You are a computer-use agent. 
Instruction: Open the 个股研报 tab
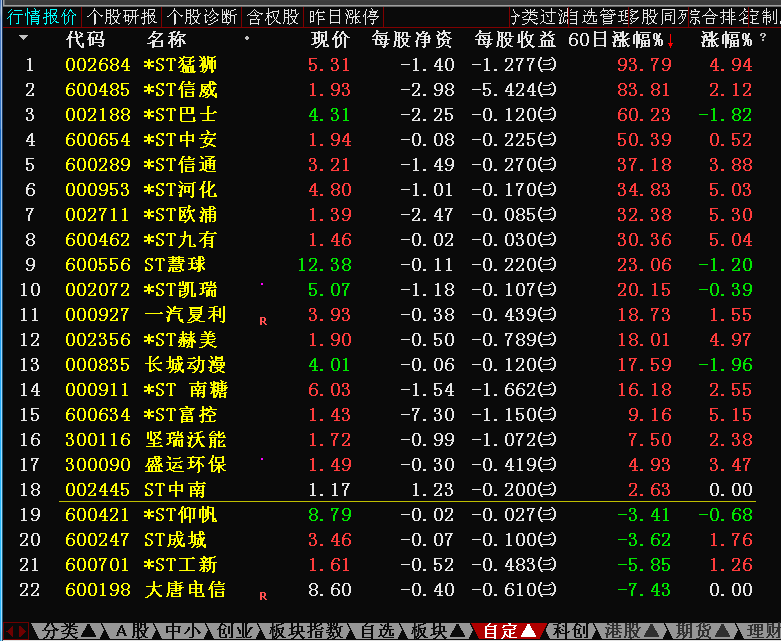point(122,17)
